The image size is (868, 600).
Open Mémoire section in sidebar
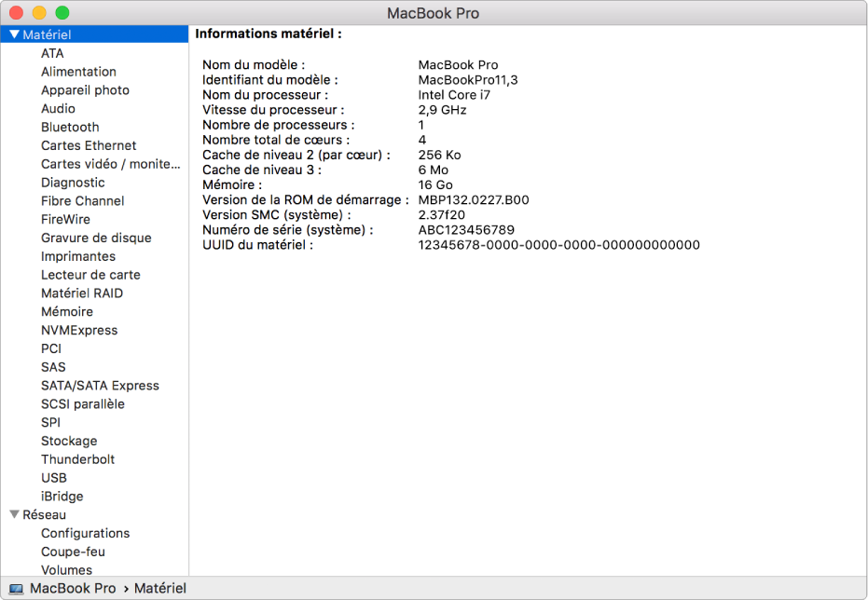tap(67, 311)
